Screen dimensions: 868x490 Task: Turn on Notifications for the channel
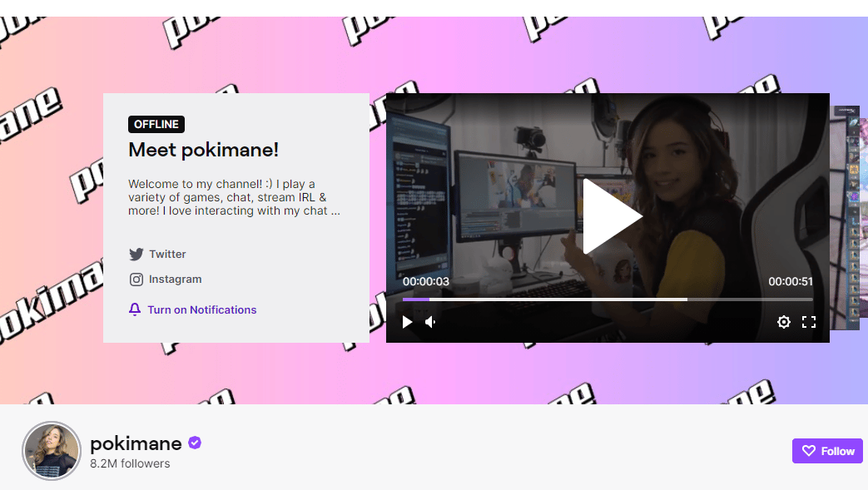(x=192, y=310)
